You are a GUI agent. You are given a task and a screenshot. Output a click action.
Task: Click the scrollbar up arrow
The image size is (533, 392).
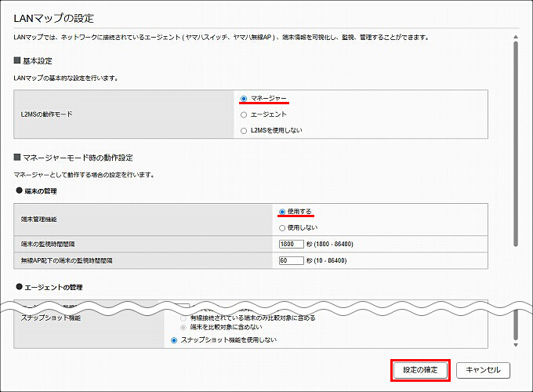516,37
